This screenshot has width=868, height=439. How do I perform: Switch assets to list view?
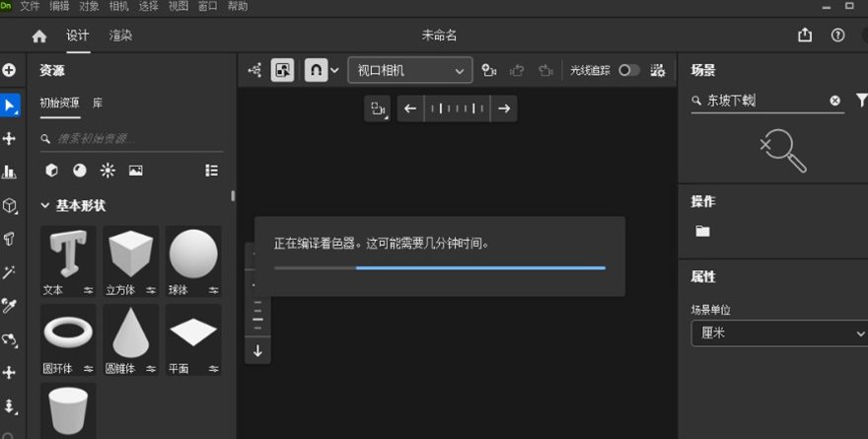click(x=211, y=170)
